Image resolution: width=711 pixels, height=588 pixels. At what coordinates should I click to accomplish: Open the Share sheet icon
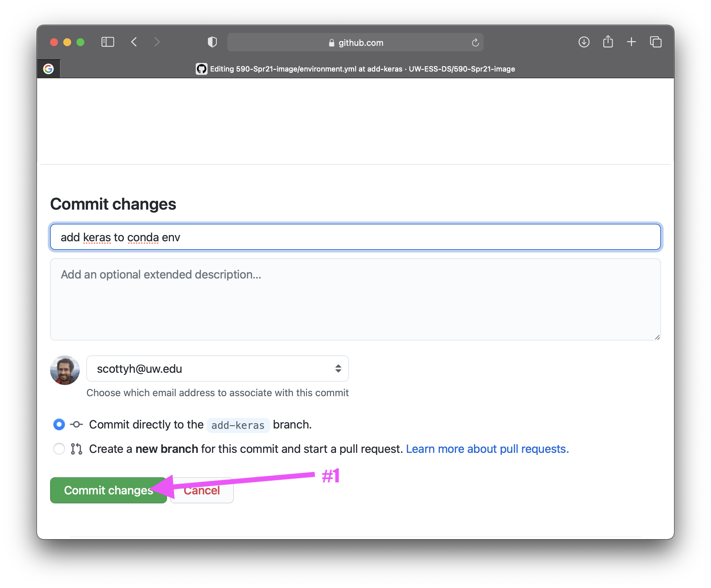608,42
